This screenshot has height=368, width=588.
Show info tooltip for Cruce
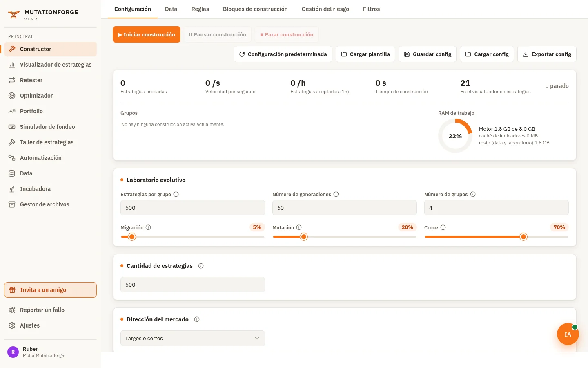coord(443,227)
